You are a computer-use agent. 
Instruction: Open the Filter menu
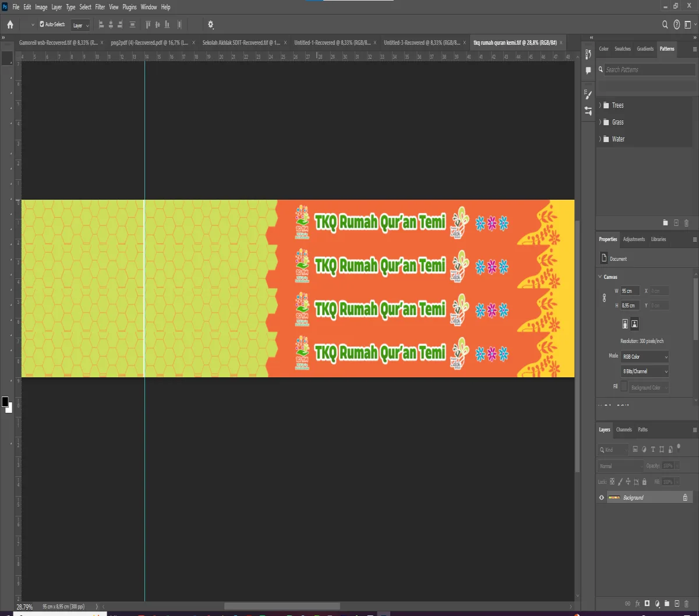(100, 7)
